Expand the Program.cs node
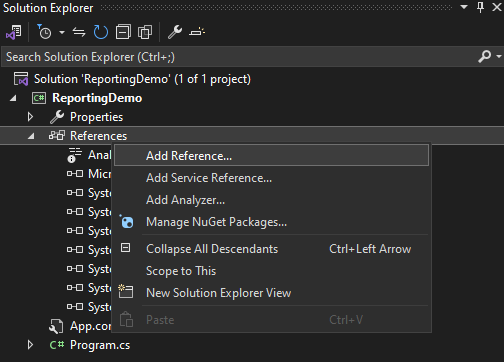This screenshot has width=504, height=362. 30,345
